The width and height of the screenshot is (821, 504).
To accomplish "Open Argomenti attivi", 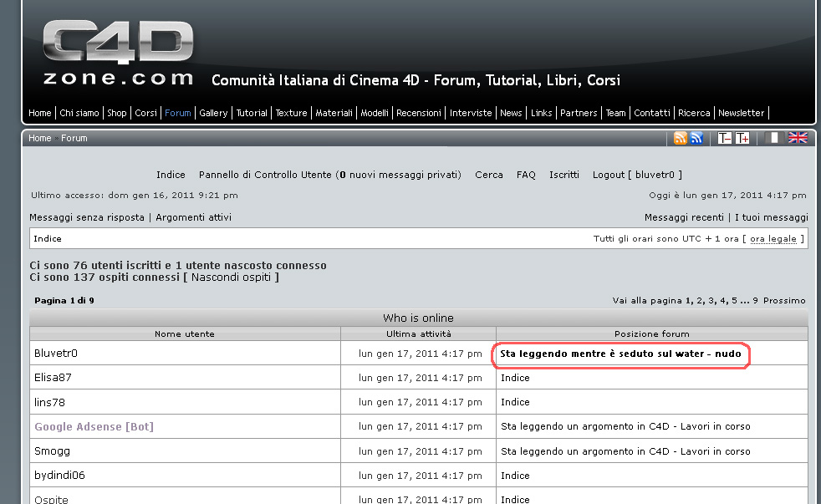I will click(x=193, y=217).
